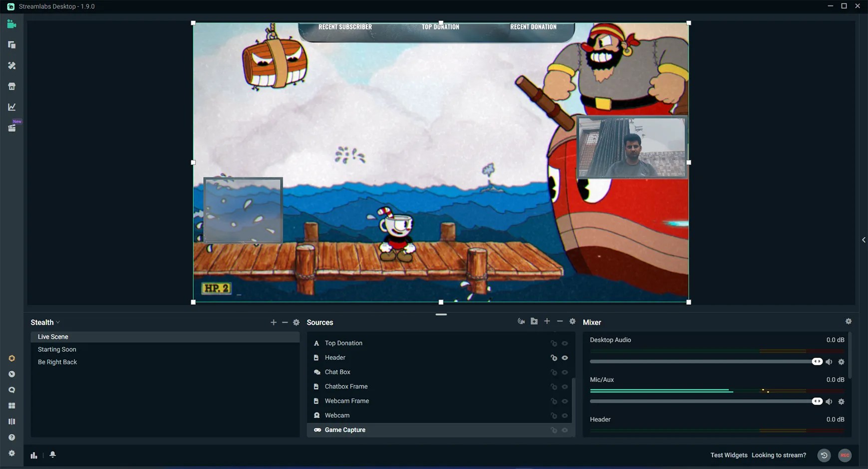Open performance metrics from the bottom bar
The width and height of the screenshot is (868, 469).
(x=33, y=455)
